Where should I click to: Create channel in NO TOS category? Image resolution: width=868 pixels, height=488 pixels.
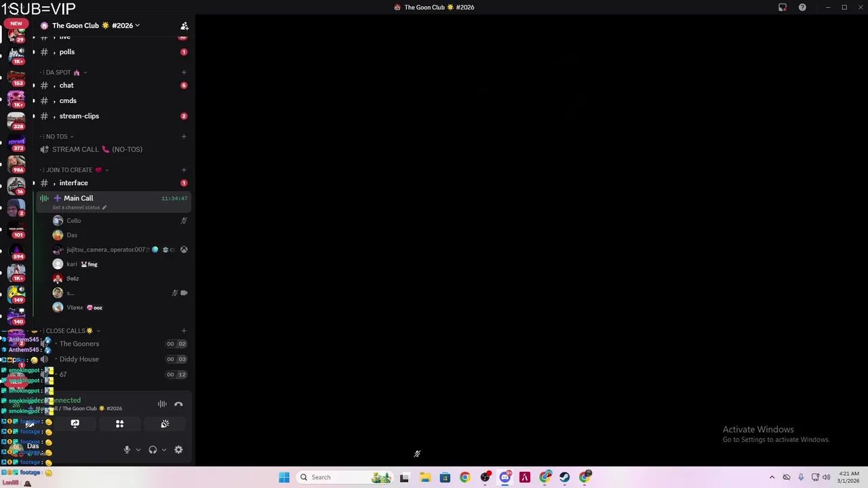point(184,136)
